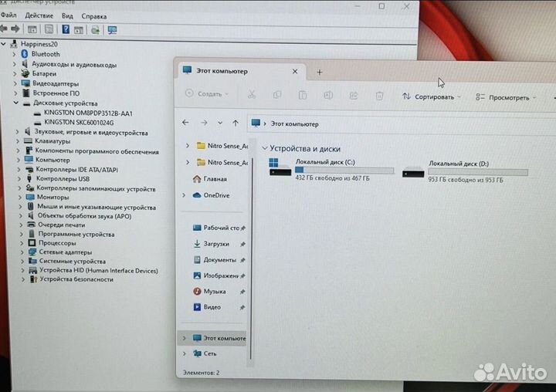This screenshot has height=392, width=556.
Task: Click the Share icon in Explorer toolbar
Action: coord(354,96)
